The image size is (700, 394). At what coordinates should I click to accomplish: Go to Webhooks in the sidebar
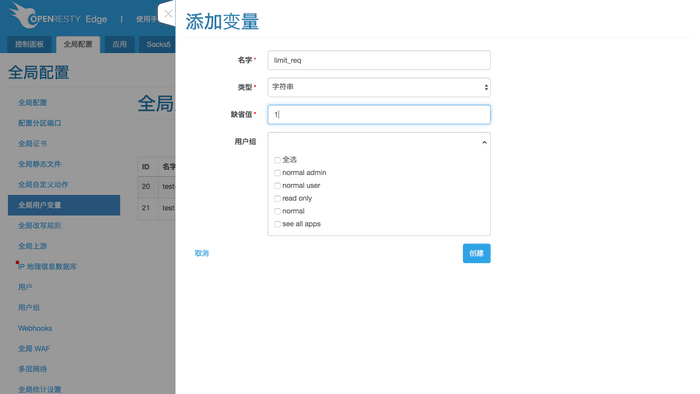point(35,328)
